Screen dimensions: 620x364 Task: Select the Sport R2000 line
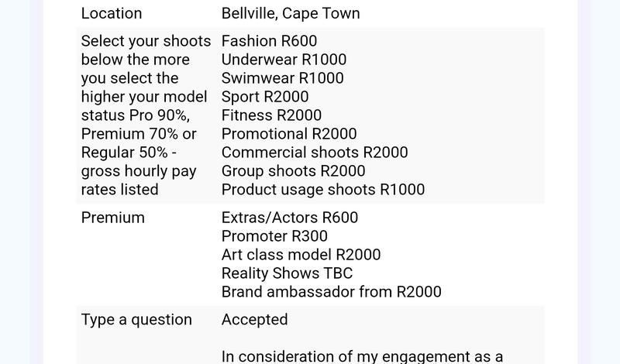[x=265, y=97]
